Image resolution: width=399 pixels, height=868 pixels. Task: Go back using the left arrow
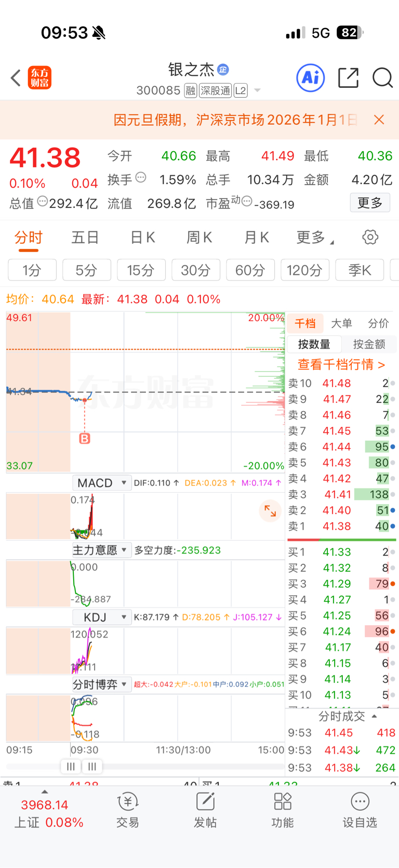(16, 78)
